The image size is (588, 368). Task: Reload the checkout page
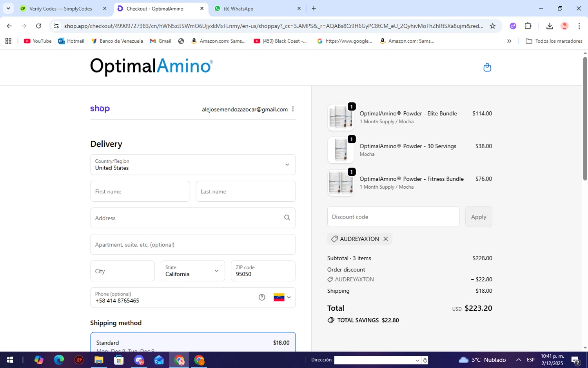tap(38, 26)
